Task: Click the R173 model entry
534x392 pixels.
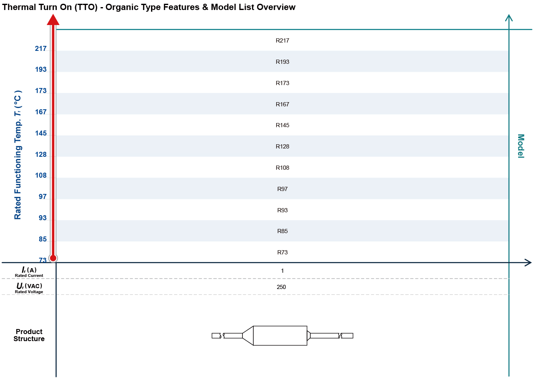Action: coord(282,83)
